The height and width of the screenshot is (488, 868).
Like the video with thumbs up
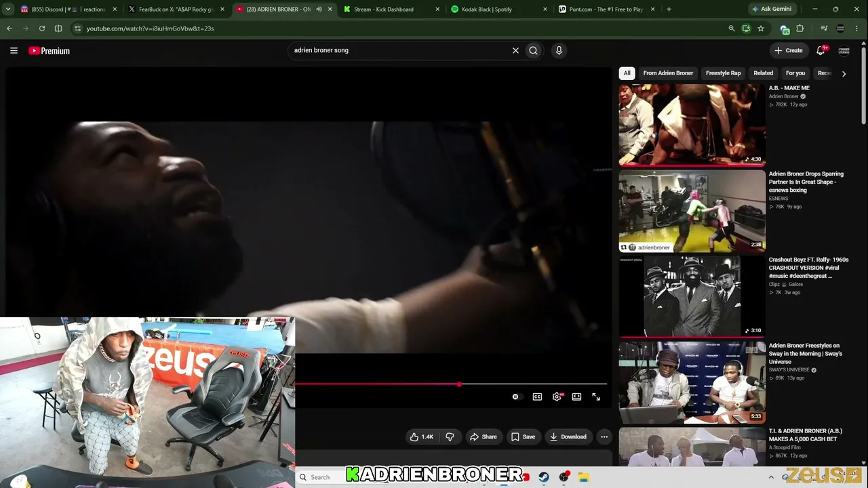pos(422,437)
